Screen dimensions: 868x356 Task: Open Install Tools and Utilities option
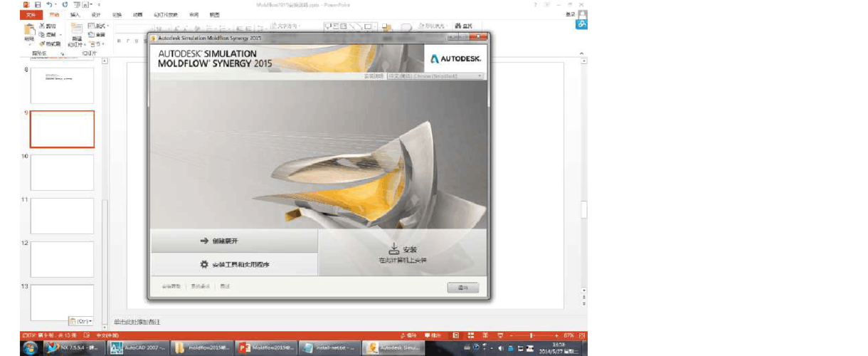(234, 264)
